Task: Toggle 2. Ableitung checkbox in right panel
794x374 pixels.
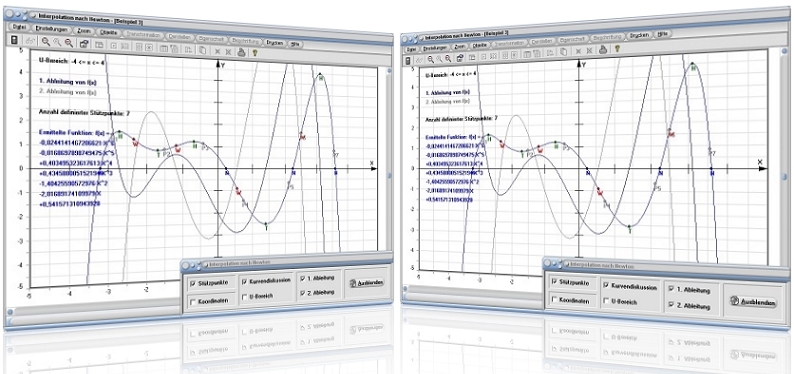Action: tap(672, 304)
